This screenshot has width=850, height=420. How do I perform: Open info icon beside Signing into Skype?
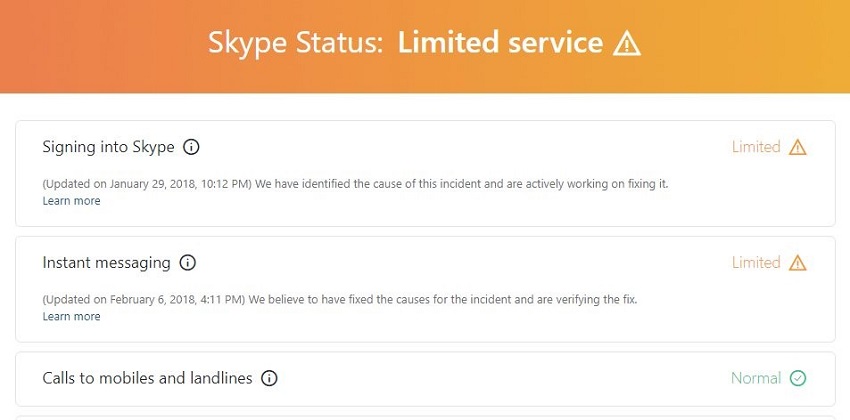coord(192,147)
